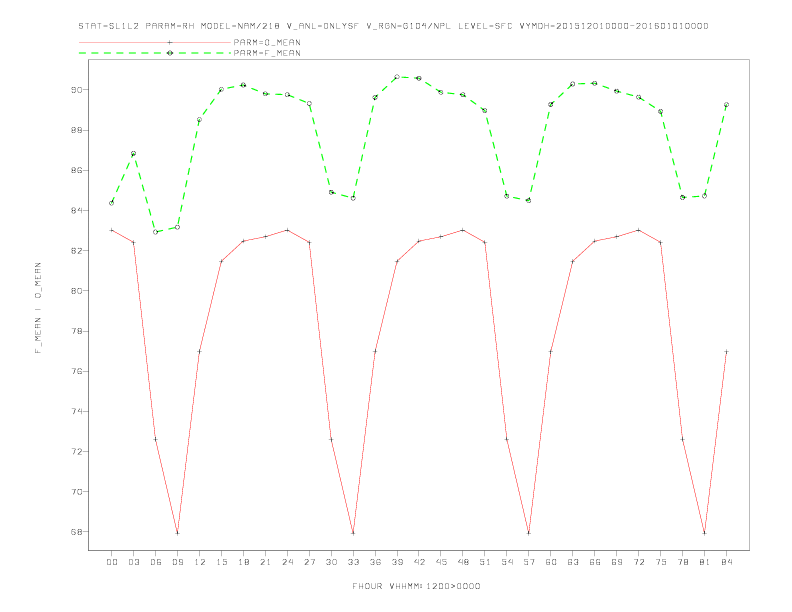Click the x-axis tick label 48
Image resolution: width=792 pixels, height=612 pixels.
point(463,562)
